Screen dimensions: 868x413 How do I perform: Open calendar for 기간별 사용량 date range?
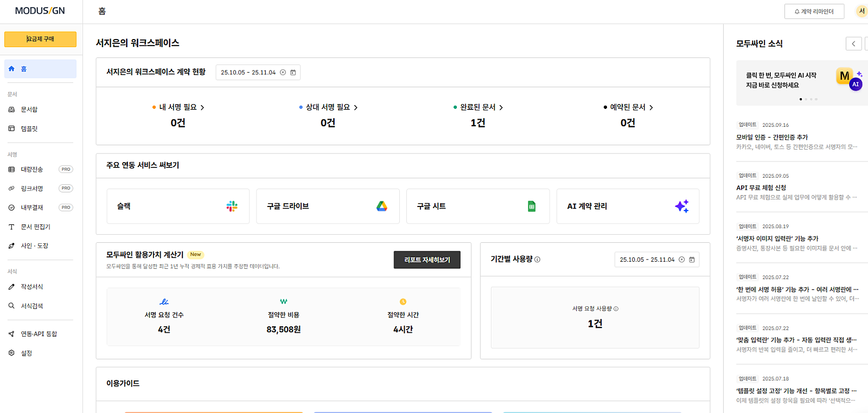coord(692,260)
